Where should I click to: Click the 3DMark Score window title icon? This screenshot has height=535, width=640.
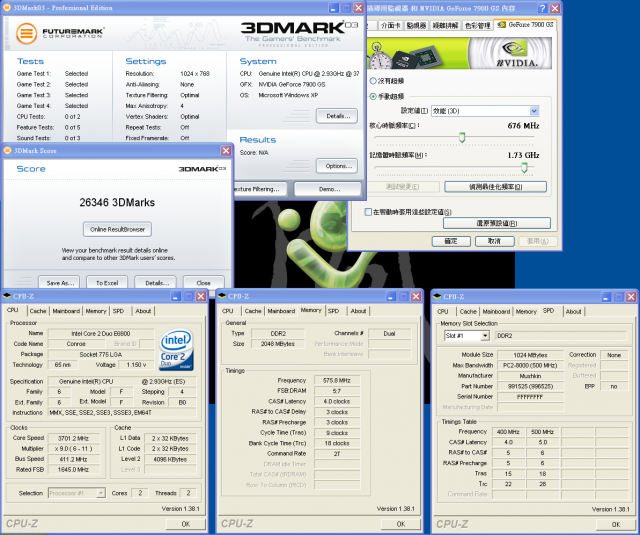pos(7,151)
